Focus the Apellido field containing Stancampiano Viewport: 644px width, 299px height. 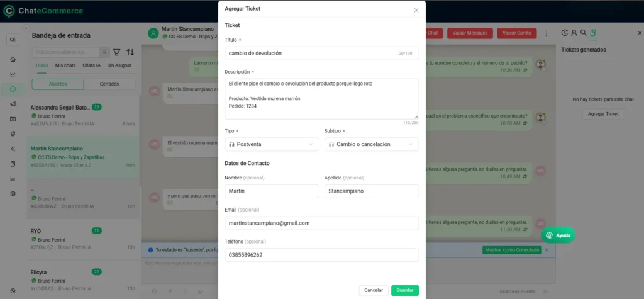pyautogui.click(x=372, y=191)
